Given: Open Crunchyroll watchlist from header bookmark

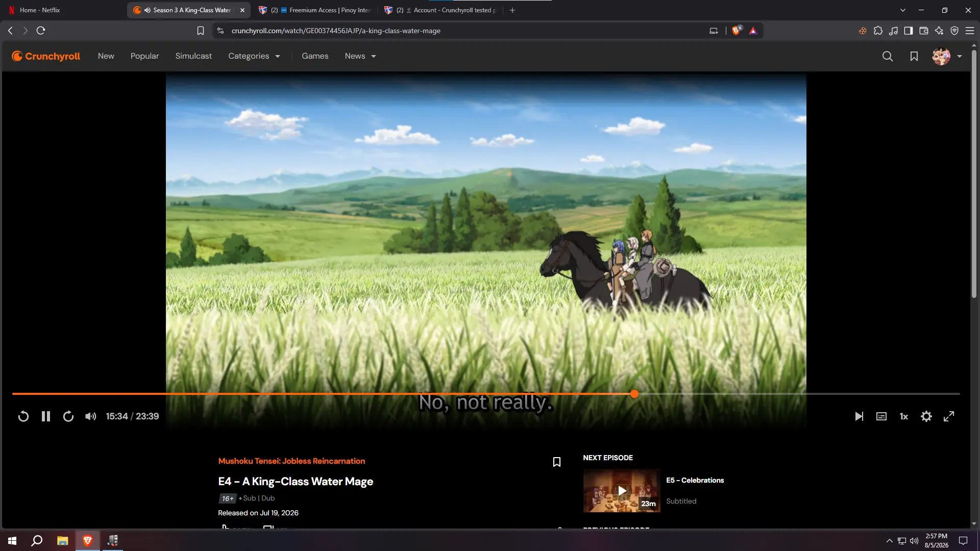Looking at the screenshot, I should pos(914,56).
